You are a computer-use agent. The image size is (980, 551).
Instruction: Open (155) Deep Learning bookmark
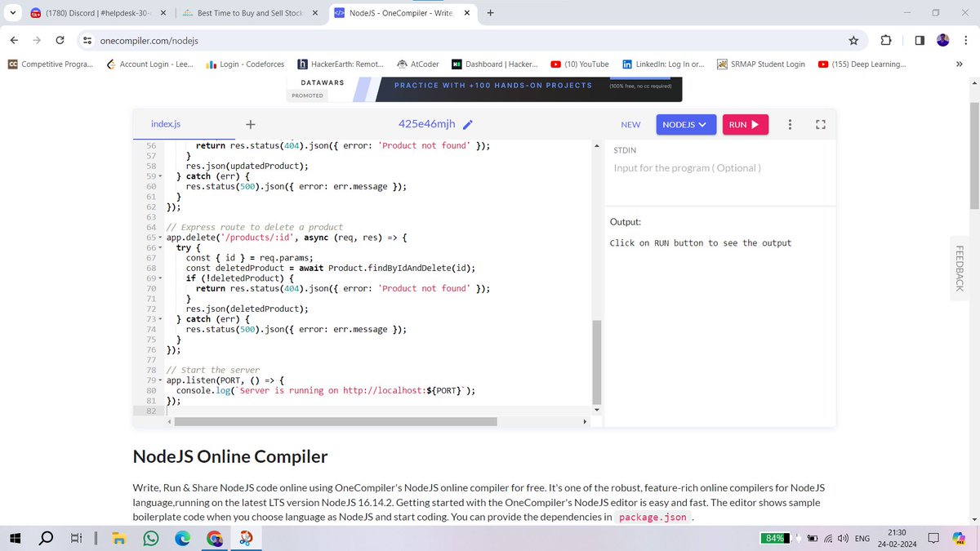862,64
